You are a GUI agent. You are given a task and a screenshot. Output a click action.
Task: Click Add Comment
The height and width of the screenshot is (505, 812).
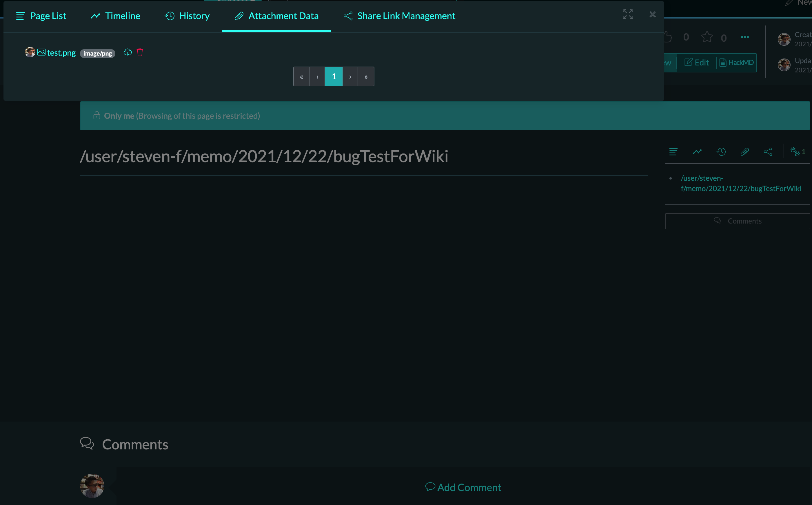click(463, 487)
